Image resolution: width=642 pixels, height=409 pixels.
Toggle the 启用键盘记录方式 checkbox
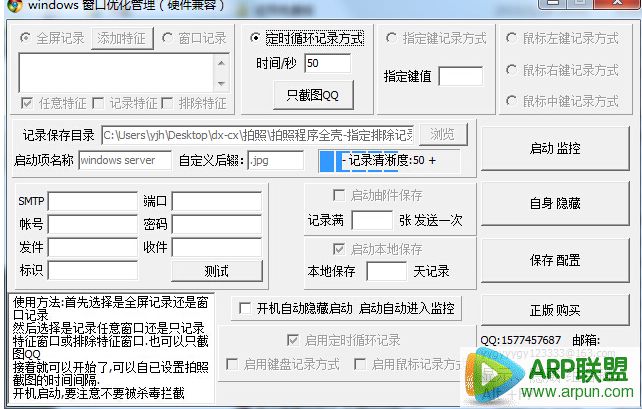coord(232,364)
